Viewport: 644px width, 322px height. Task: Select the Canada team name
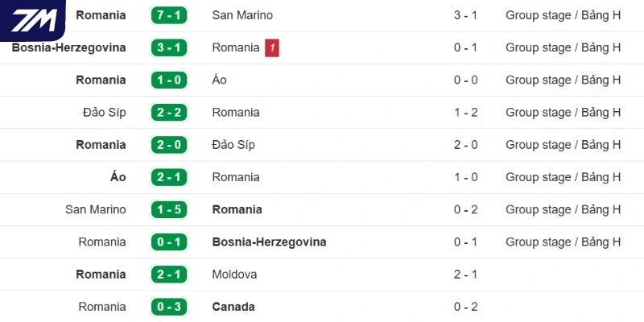coord(233,307)
